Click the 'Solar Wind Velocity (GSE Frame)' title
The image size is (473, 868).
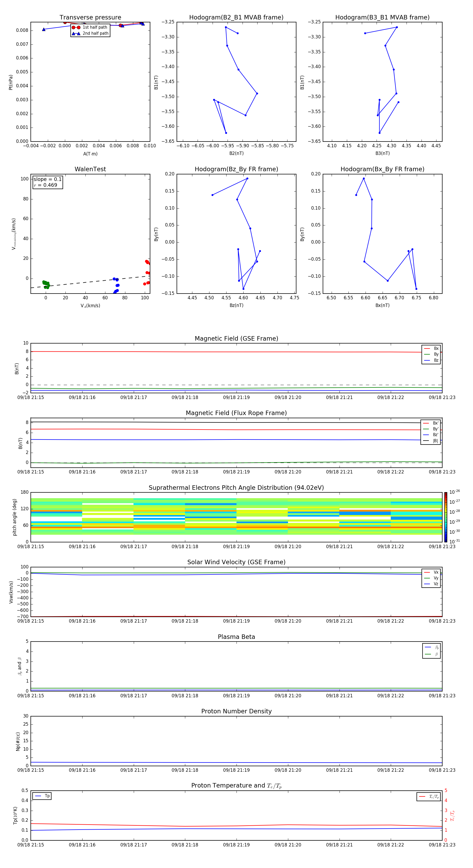[x=236, y=562]
